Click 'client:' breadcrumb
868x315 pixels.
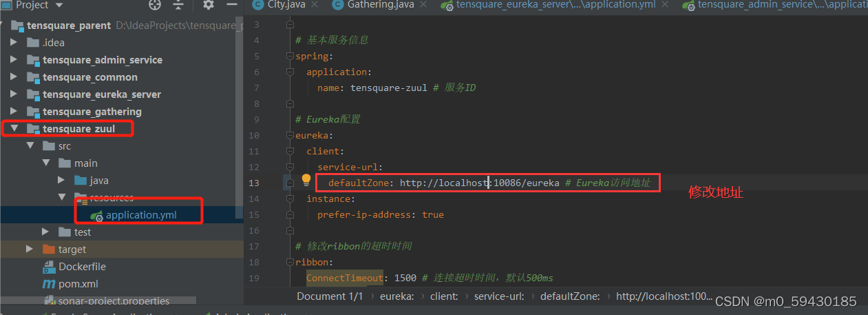pos(443,296)
